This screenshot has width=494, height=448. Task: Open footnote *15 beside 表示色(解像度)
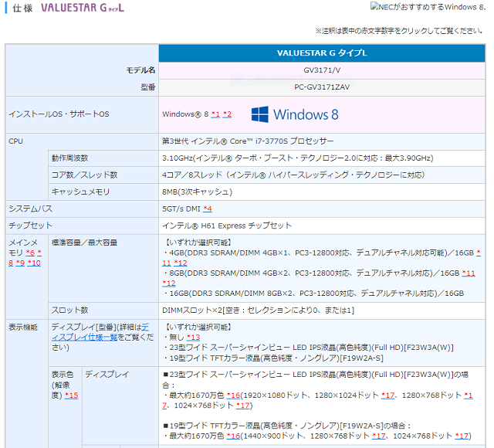point(72,395)
